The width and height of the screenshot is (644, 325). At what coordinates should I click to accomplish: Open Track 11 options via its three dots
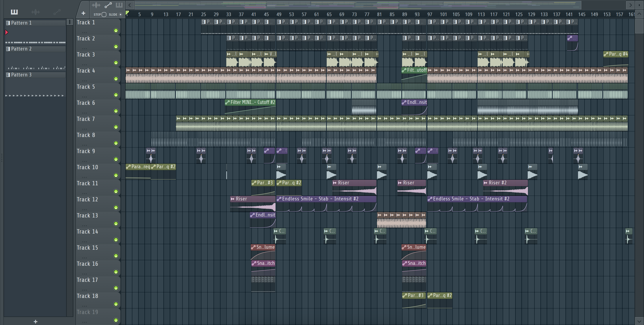tap(85, 193)
